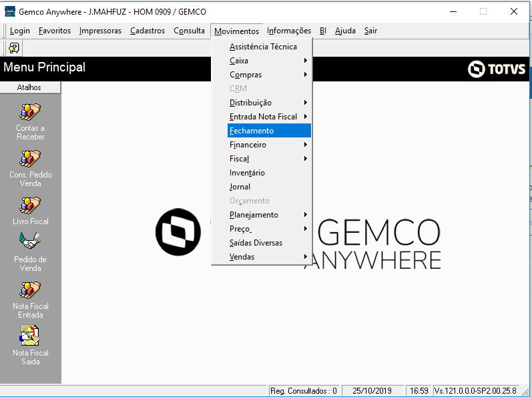Click the version Vs.121.0.0.0-SP2.00.25.8 text
The image size is (532, 397).
point(475,391)
